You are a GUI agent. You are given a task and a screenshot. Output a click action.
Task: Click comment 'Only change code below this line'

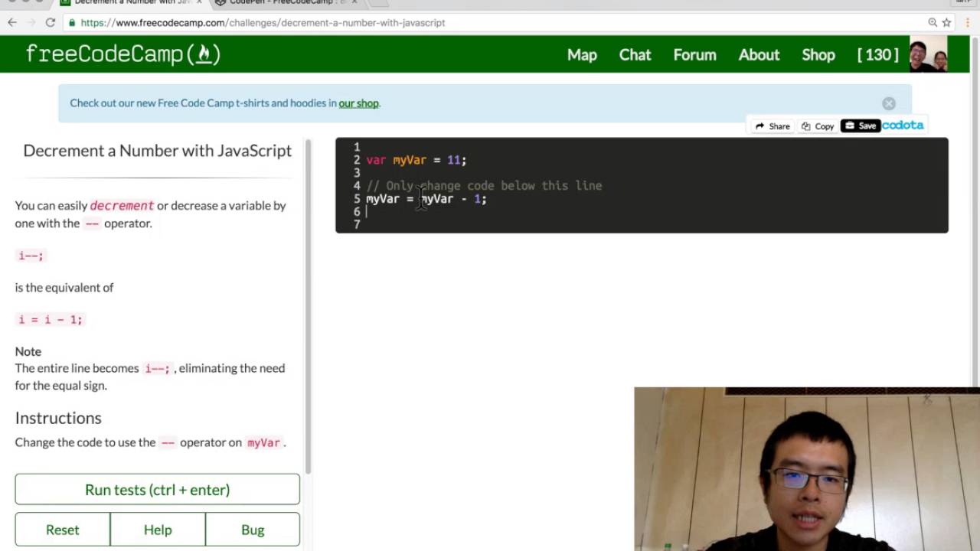click(x=494, y=186)
